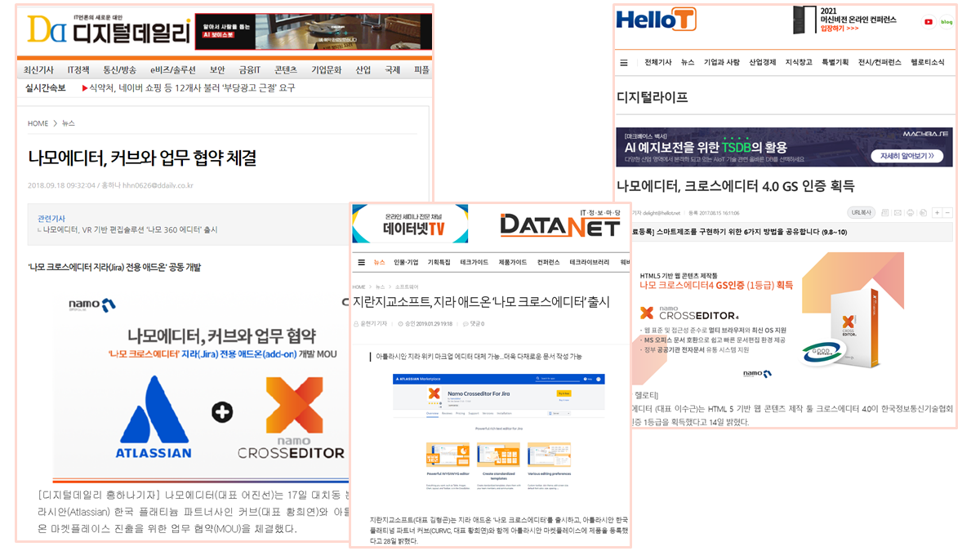Open IT정책 menu on Digital Daily

pos(78,70)
